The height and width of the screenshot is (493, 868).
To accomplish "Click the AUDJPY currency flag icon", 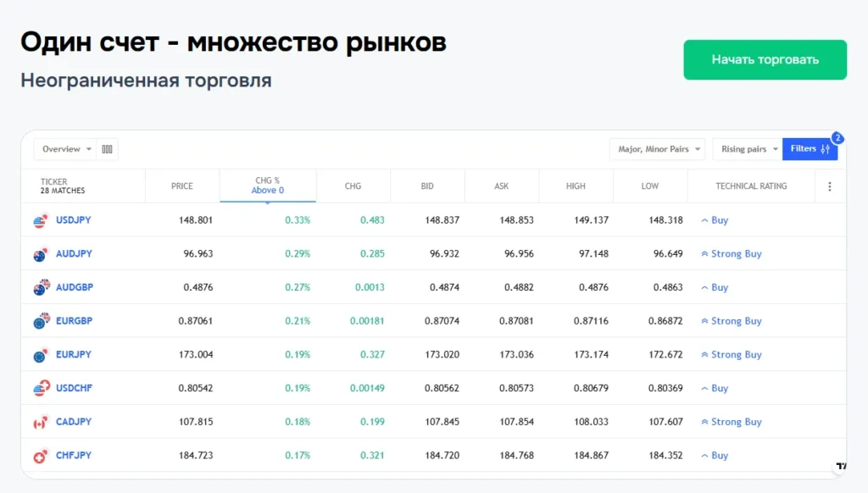I will coord(40,254).
